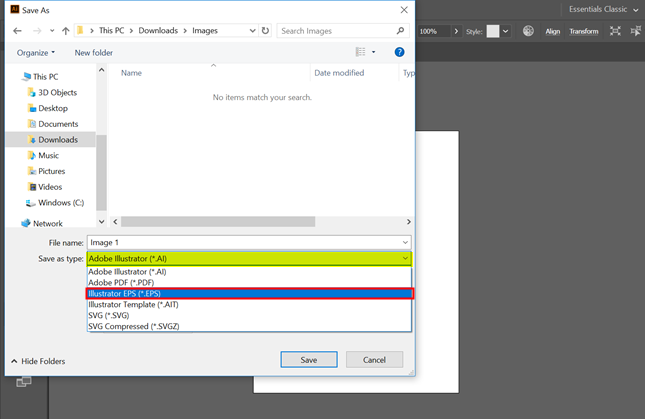Click the rightmost Illustrator control bar icon
The image size is (645, 419).
pyautogui.click(x=636, y=31)
